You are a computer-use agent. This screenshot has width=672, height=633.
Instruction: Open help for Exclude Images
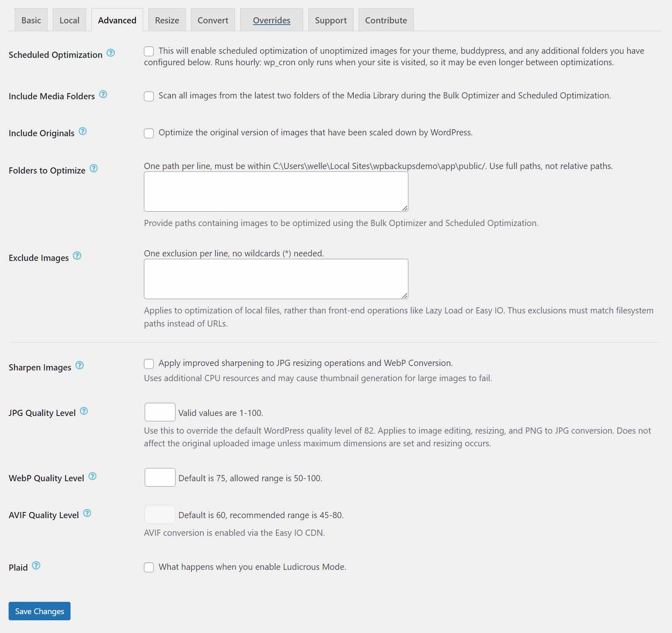pos(77,256)
